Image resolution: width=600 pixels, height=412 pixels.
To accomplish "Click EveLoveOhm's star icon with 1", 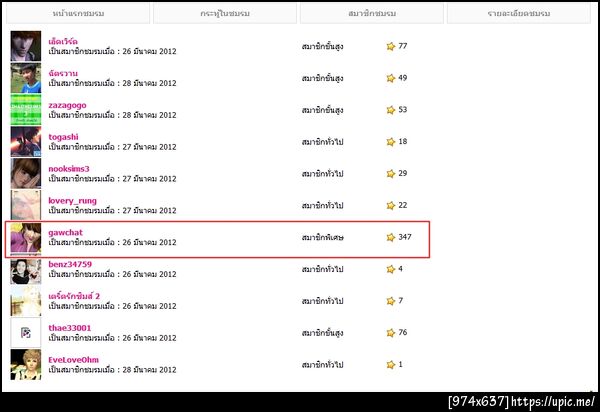I will (391, 365).
